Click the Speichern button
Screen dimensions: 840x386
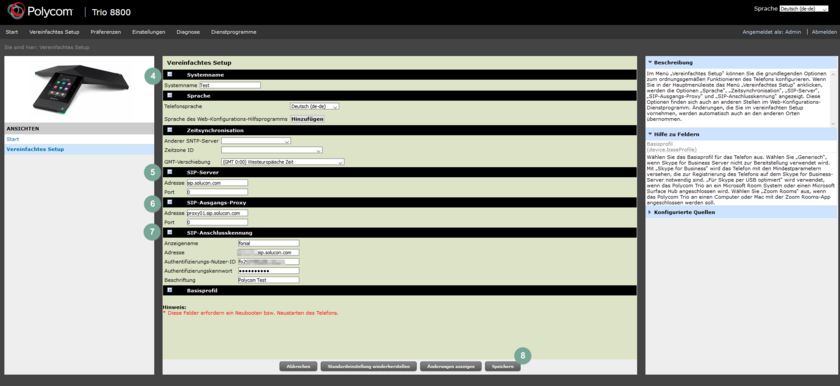502,367
